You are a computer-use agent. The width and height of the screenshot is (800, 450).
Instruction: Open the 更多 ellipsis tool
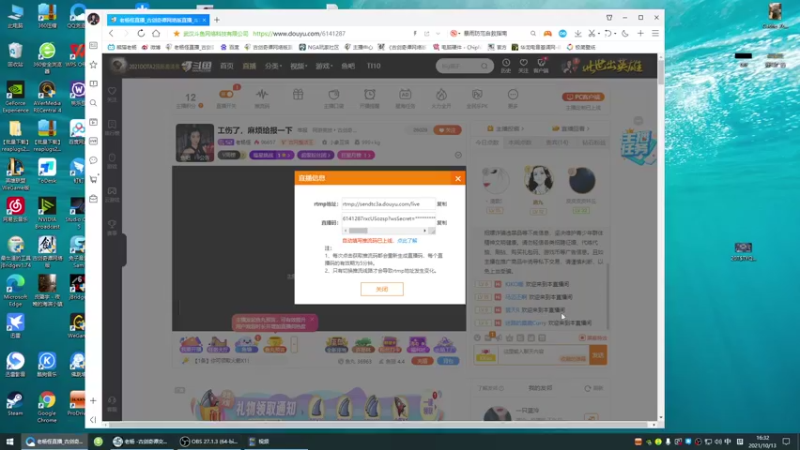point(513,97)
